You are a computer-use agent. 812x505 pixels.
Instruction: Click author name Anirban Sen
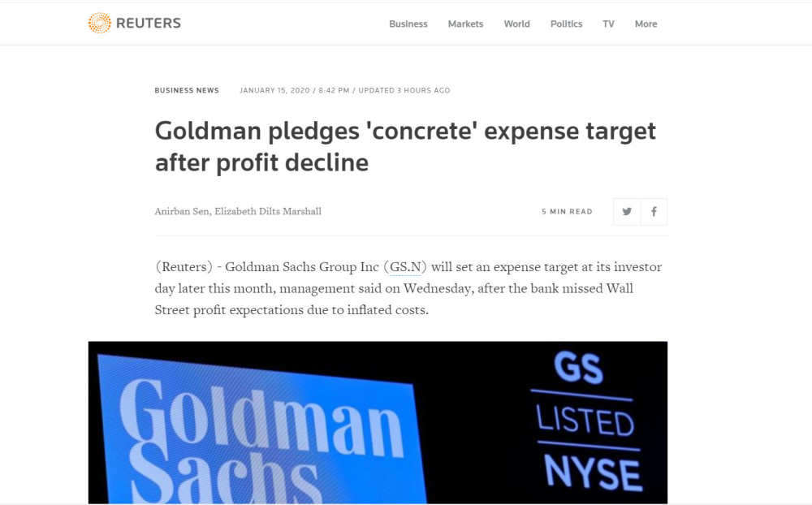(182, 211)
